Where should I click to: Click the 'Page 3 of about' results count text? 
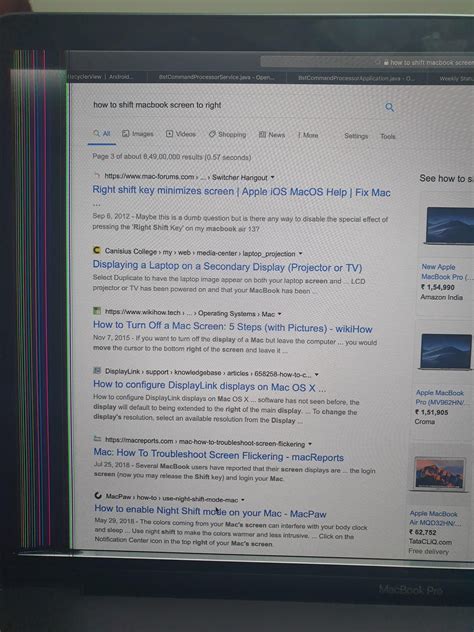pyautogui.click(x=172, y=157)
